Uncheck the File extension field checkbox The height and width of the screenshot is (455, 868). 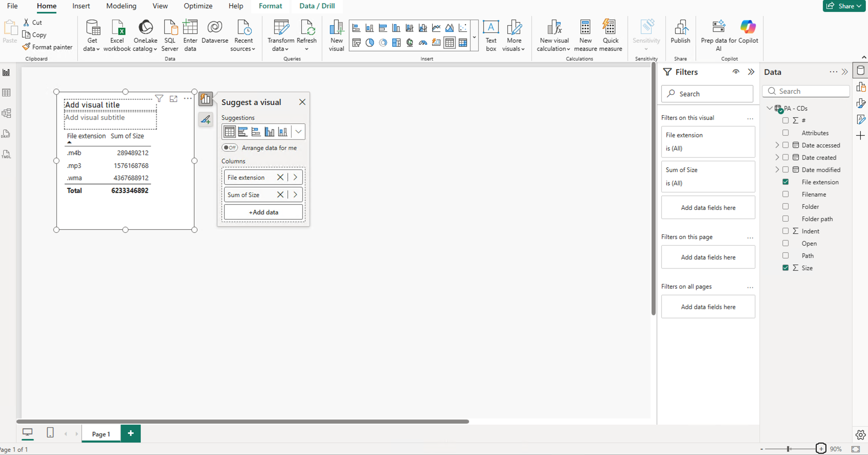[x=785, y=182]
